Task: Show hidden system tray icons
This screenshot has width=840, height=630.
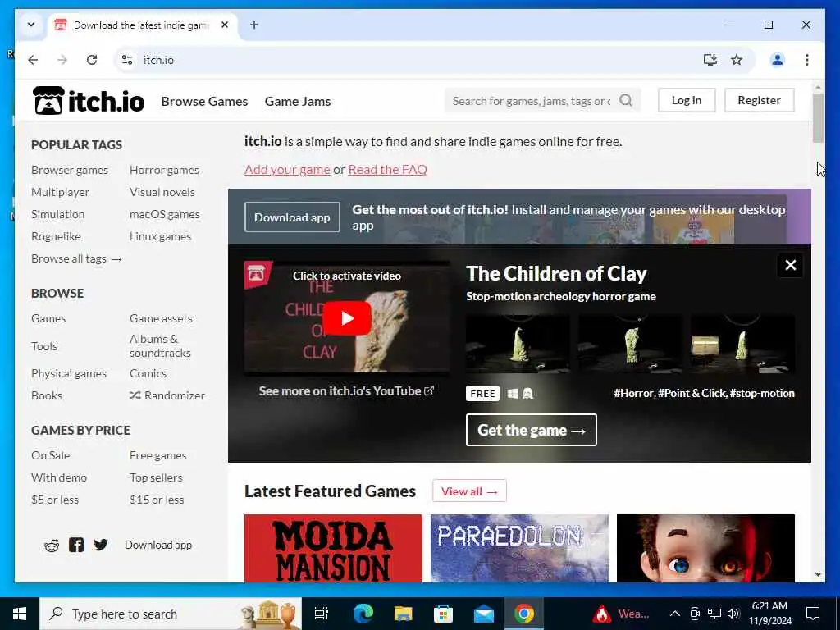Action: [x=675, y=614]
